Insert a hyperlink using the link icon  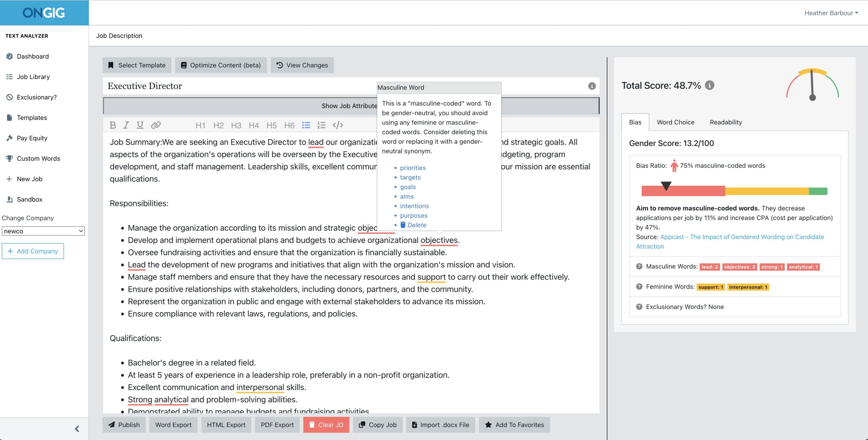156,125
